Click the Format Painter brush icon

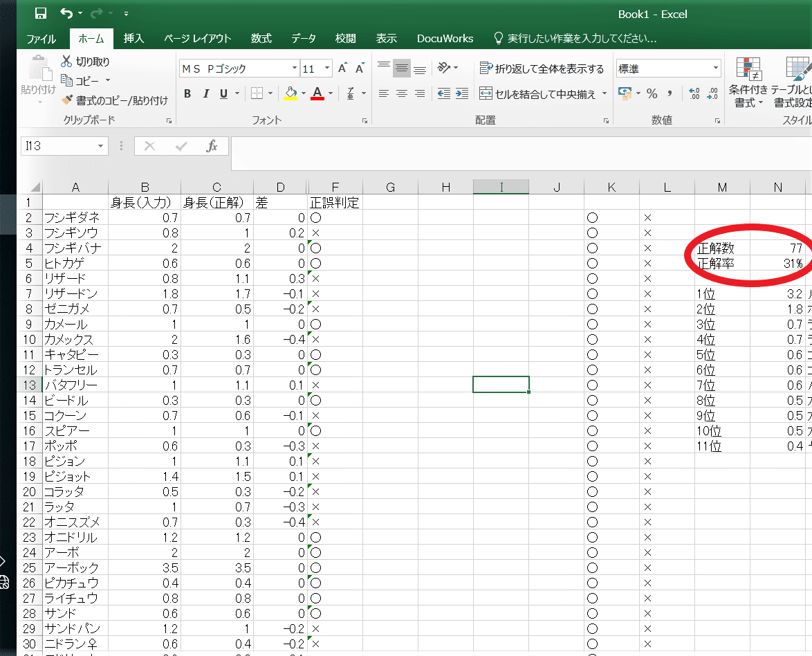point(67,100)
